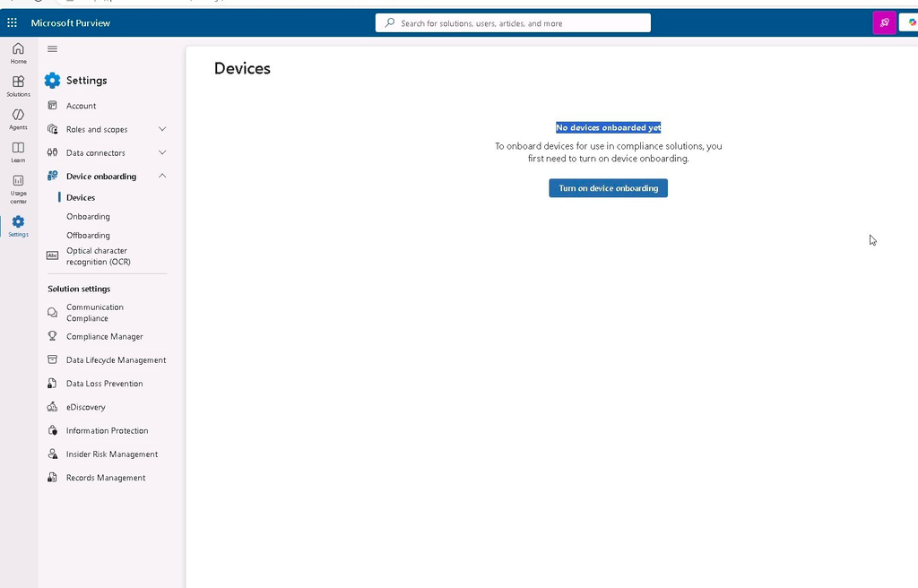Viewport: 918px width, 588px height.
Task: Select Onboarding under Device onboarding
Action: [88, 216]
